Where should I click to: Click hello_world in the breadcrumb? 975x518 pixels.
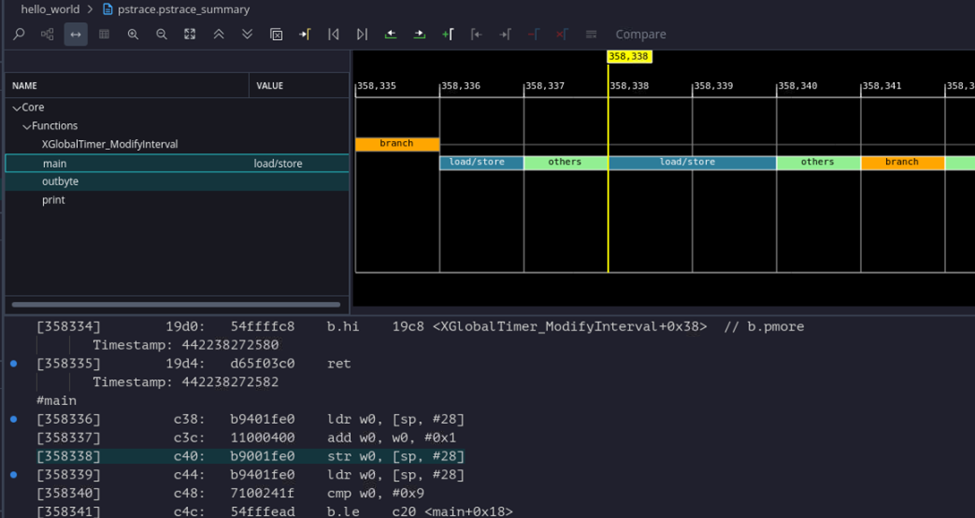pyautogui.click(x=50, y=9)
